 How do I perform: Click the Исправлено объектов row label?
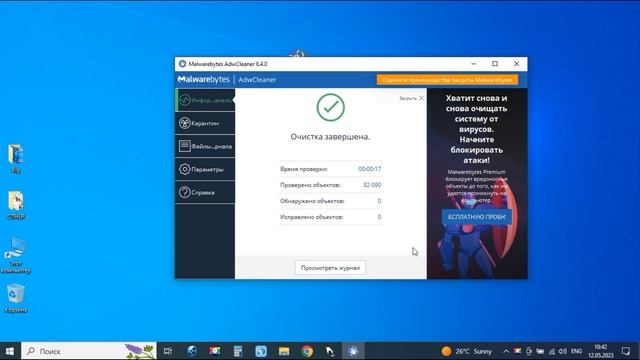pyautogui.click(x=311, y=217)
